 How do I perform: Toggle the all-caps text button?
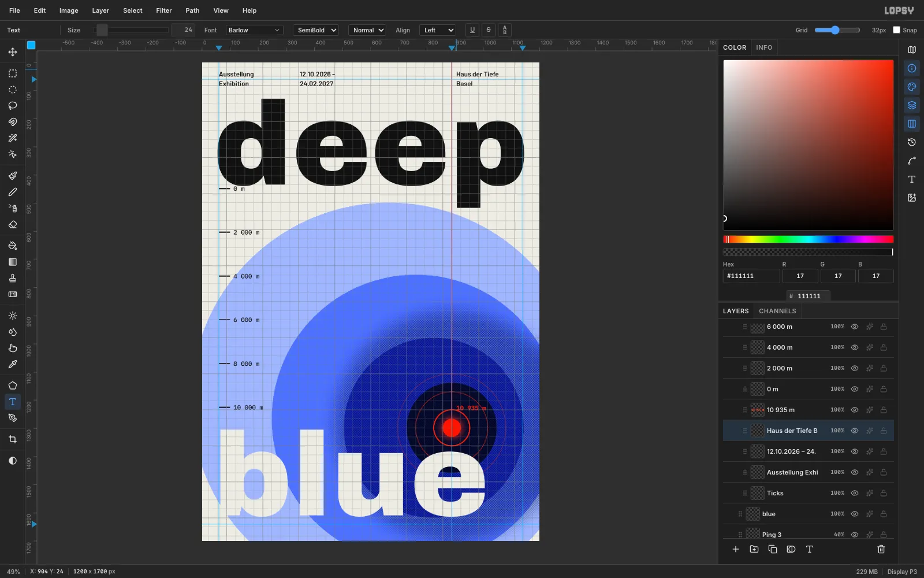pos(505,30)
